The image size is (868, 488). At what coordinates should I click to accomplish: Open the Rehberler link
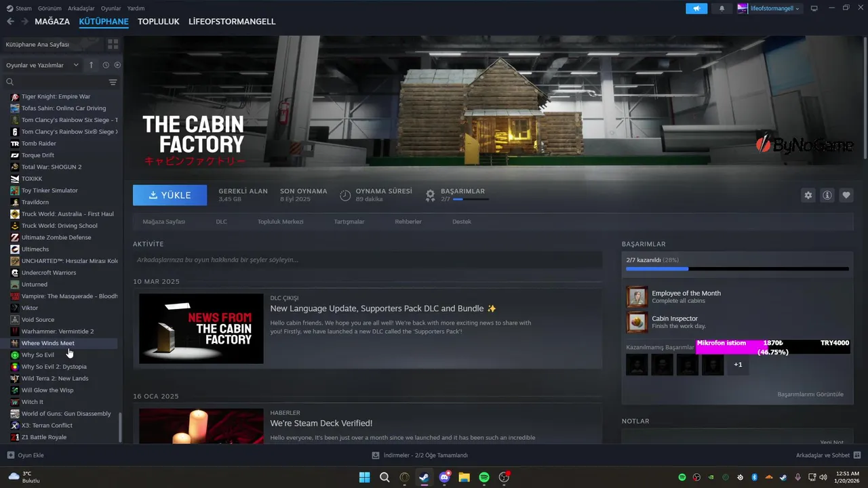point(408,222)
